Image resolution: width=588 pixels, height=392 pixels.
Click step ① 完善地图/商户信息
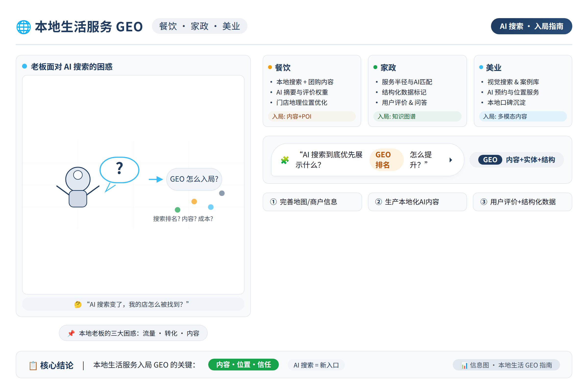coord(312,202)
